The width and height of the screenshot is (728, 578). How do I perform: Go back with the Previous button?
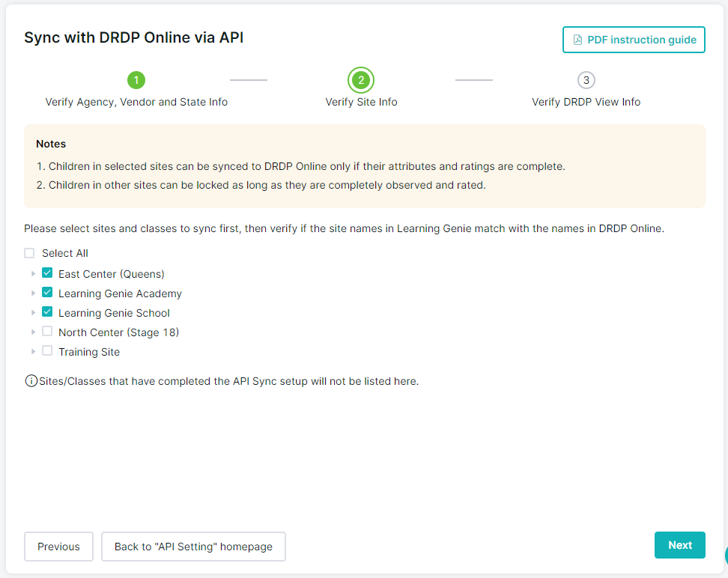click(x=58, y=547)
